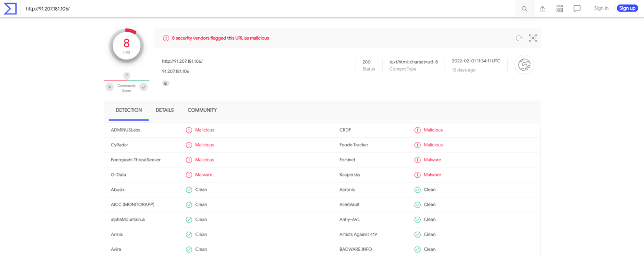The image size is (644, 257).
Task: Click the upload arrow icon
Action: tap(542, 9)
